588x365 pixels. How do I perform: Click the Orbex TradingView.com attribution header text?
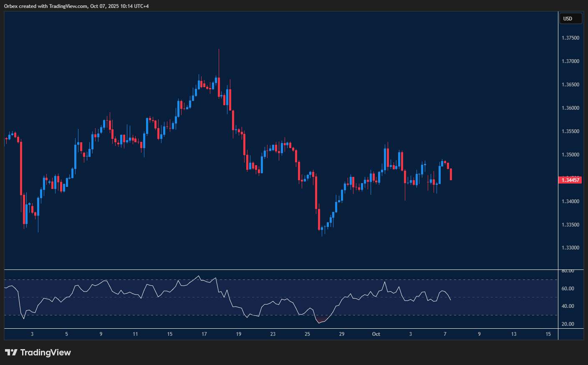pyautogui.click(x=76, y=6)
